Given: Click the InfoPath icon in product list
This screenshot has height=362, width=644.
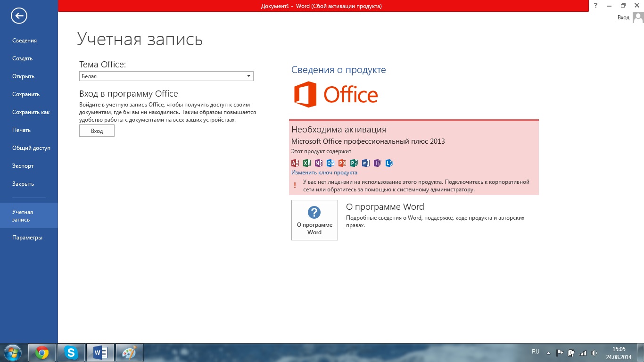Looking at the screenshot, I should point(378,163).
